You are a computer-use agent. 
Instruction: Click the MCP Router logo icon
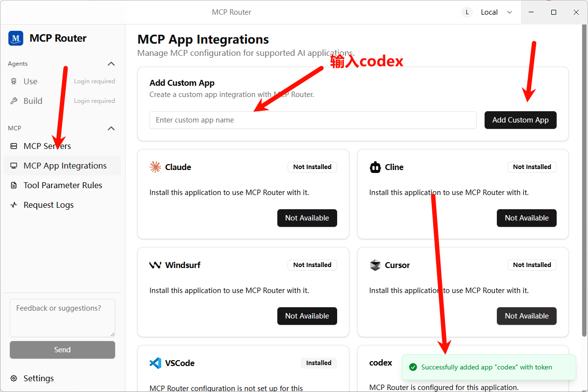(16, 38)
